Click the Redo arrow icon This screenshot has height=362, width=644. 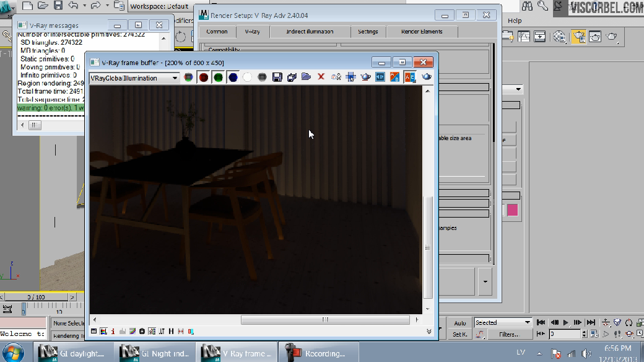coord(96,6)
